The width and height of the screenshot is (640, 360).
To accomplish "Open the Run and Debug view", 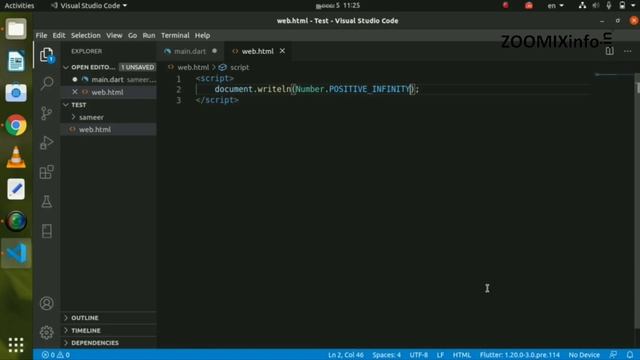I will point(47,142).
